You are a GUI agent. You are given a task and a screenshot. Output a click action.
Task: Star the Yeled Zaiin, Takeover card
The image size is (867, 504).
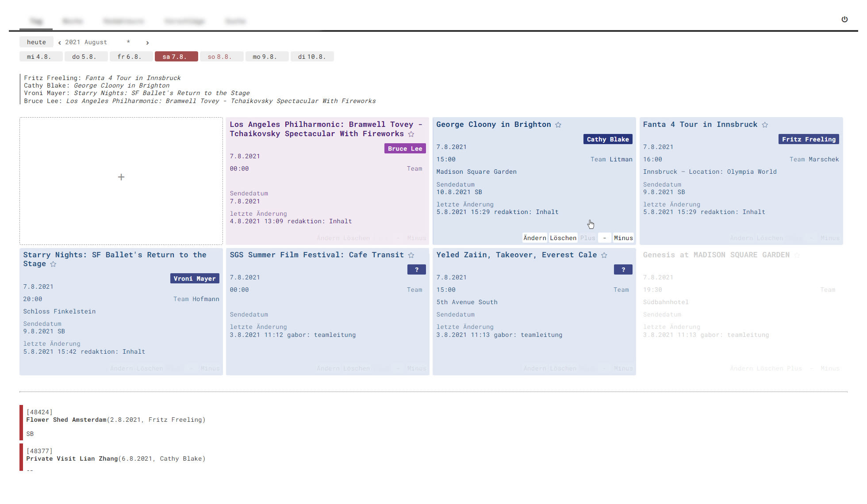click(604, 256)
